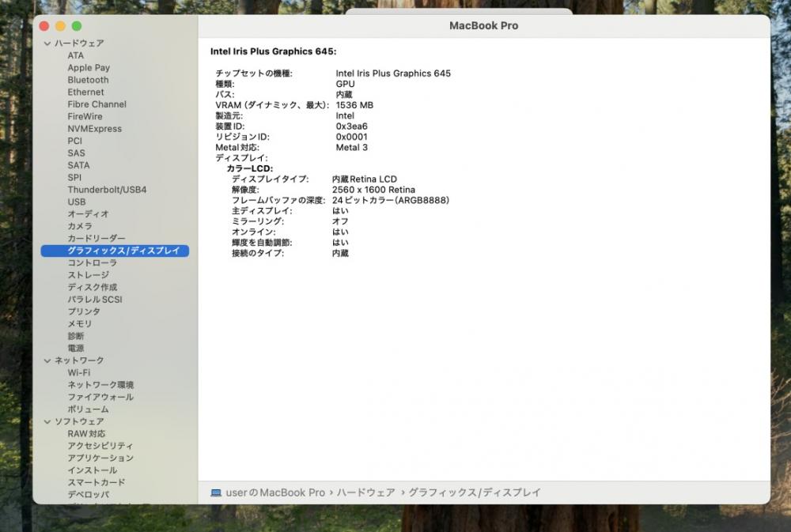791x532 pixels.
Task: Click the 内蔵 value for 接続のタイプ
Action: 340,253
